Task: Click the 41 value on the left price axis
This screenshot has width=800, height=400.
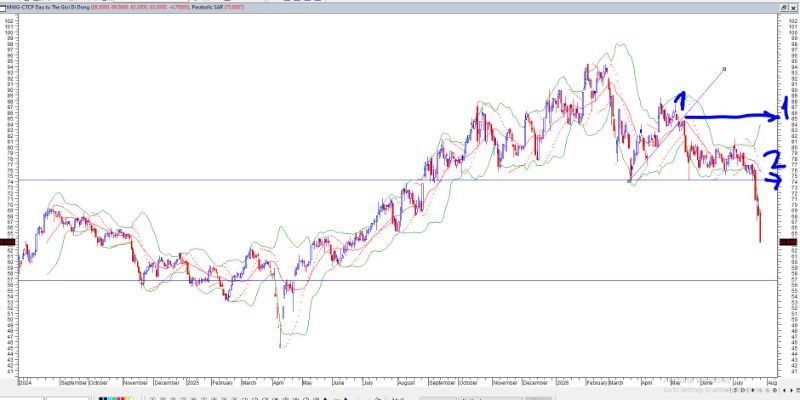Action: pyautogui.click(x=10, y=371)
